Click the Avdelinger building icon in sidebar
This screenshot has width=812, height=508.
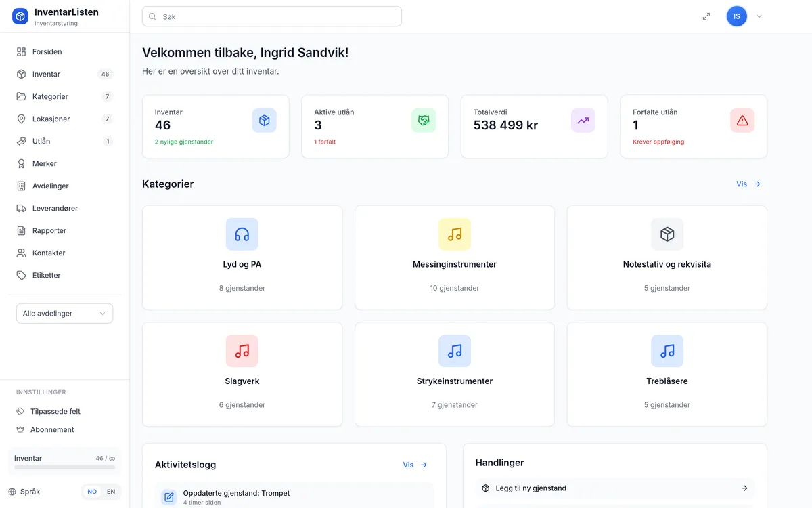(21, 186)
